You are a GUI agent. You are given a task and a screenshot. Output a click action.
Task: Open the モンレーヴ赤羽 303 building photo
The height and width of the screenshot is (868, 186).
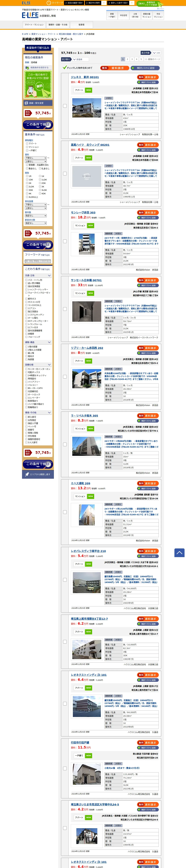coord(87,244)
